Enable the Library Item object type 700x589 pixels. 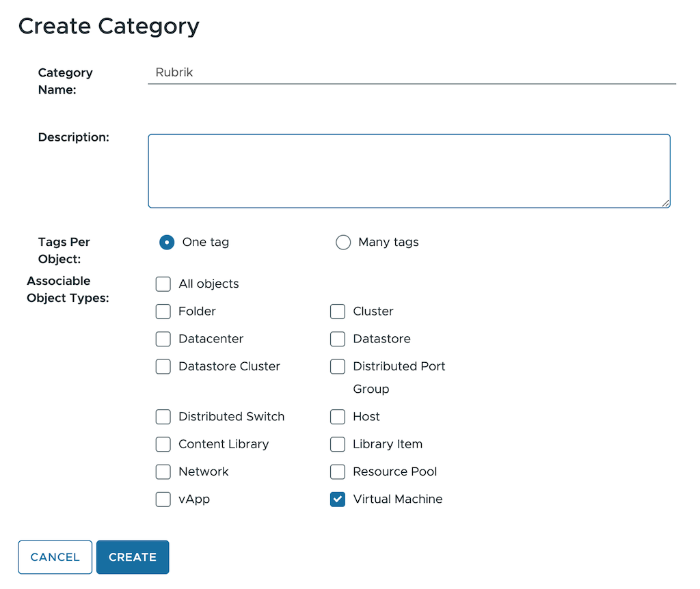(x=338, y=445)
